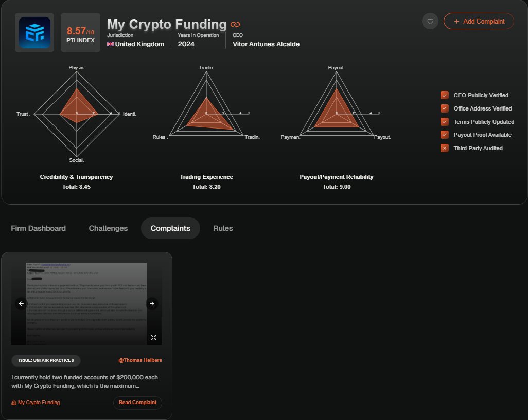This screenshot has height=420, width=528.
Task: Click the Payout/Payment Reliability heading
Action: [337, 177]
